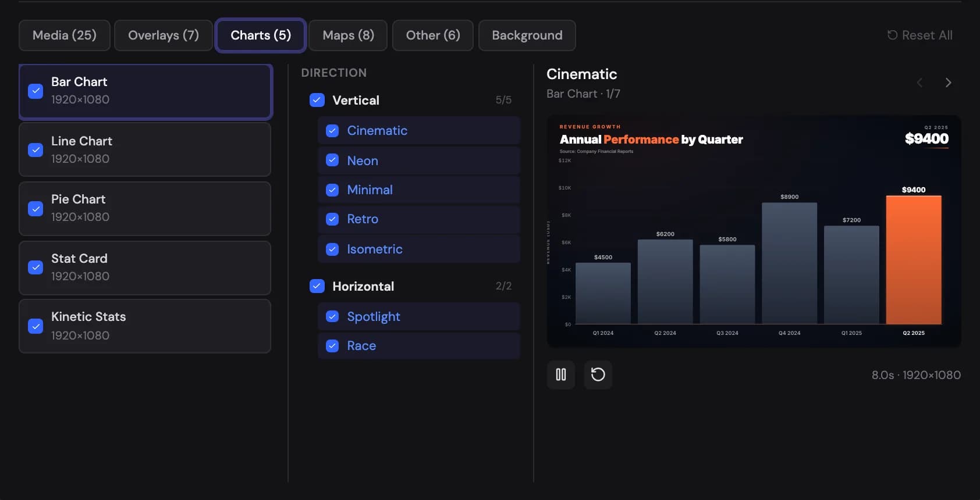Click Reset All
980x500 pixels.
pos(919,35)
